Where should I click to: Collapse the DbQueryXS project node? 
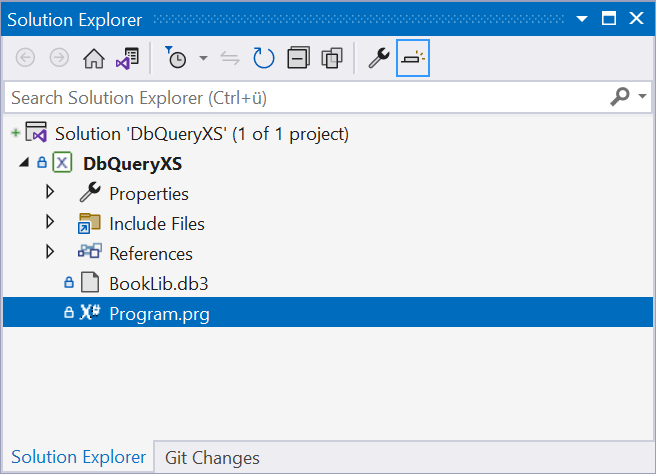click(24, 163)
